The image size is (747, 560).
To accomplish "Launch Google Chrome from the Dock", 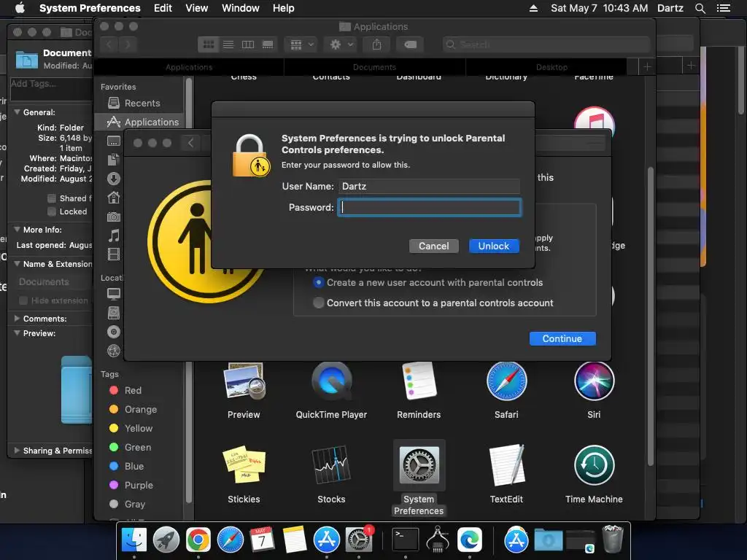I will tap(198, 540).
